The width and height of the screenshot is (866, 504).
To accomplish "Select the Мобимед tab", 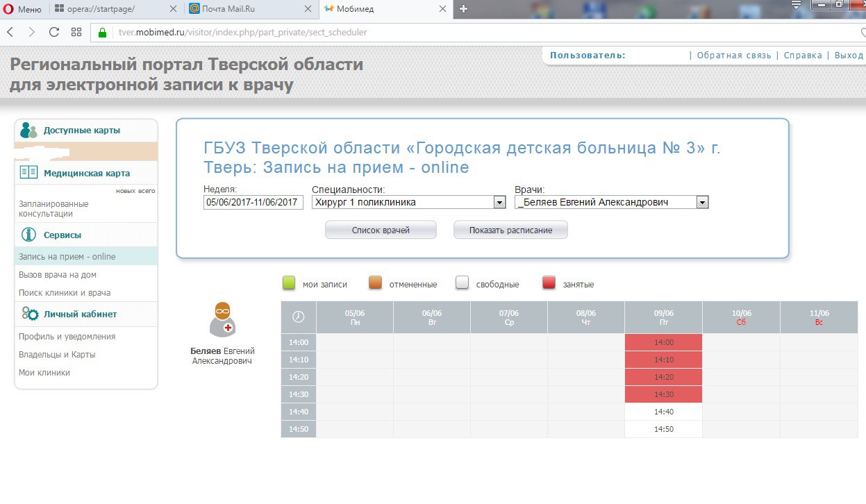I will pos(385,9).
